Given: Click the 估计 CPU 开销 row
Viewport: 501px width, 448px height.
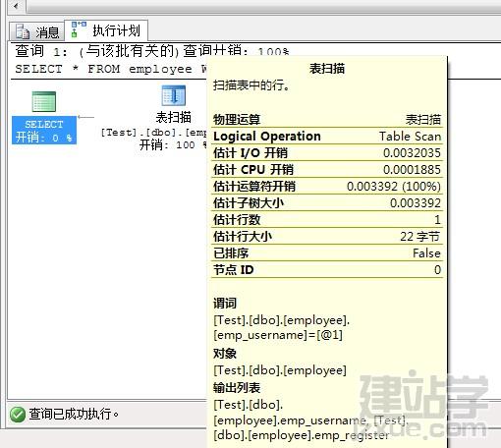Looking at the screenshot, I should pyautogui.click(x=327, y=170).
